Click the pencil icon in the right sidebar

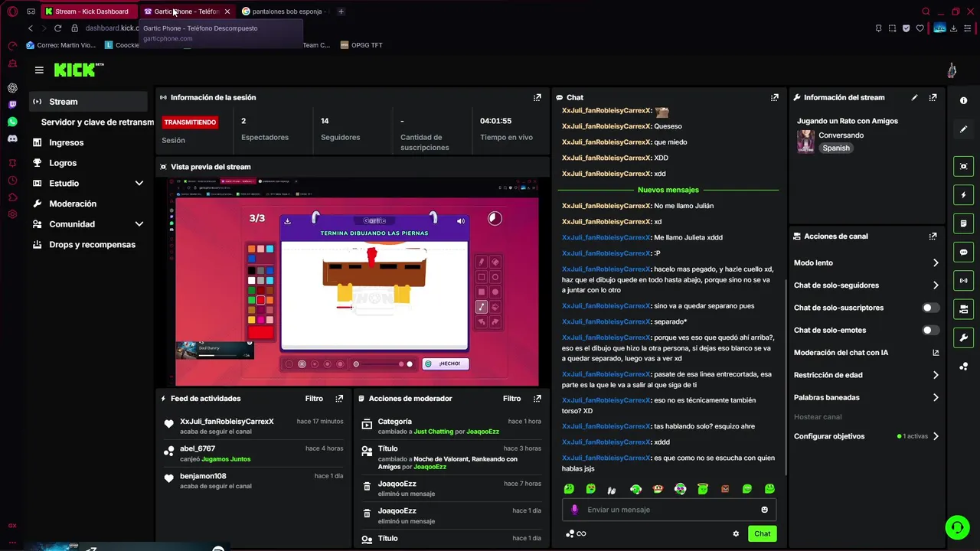[963, 129]
